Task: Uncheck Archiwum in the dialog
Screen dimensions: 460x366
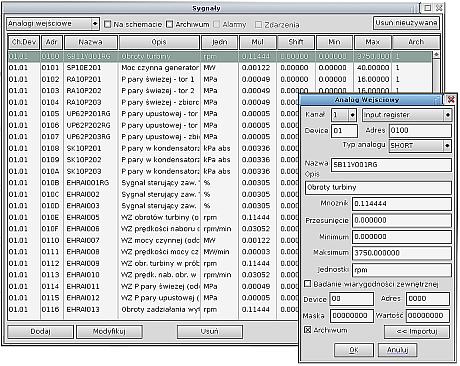Action: click(308, 330)
